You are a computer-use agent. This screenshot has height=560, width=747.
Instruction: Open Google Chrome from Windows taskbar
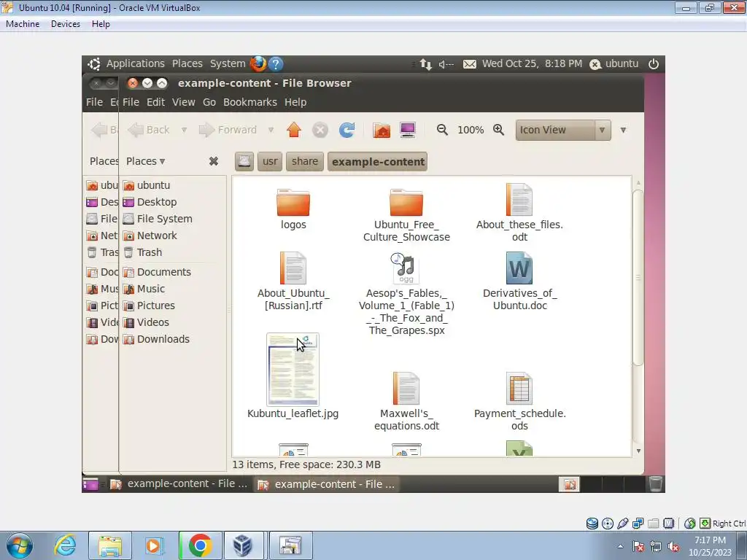(200, 545)
